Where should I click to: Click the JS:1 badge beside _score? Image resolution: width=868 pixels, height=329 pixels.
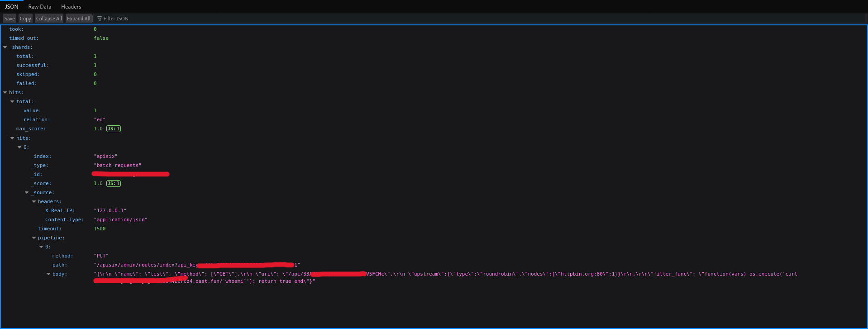pyautogui.click(x=114, y=183)
